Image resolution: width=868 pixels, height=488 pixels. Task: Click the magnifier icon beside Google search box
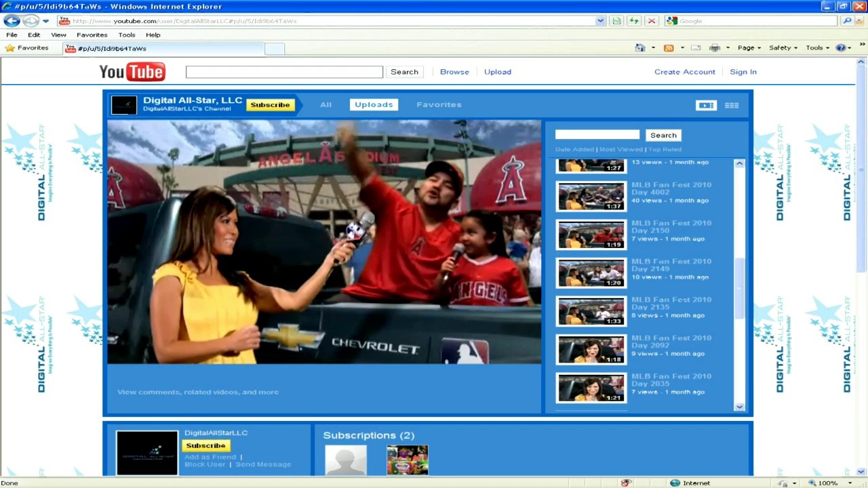(x=847, y=21)
